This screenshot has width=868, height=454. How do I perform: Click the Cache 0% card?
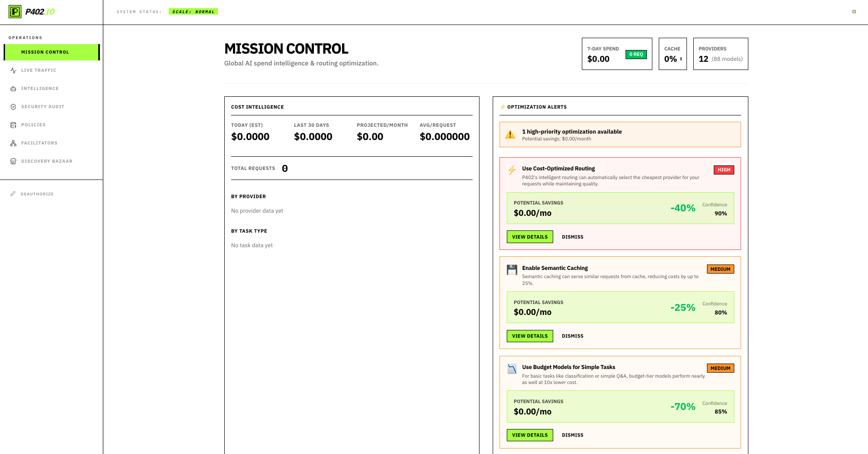pos(672,54)
